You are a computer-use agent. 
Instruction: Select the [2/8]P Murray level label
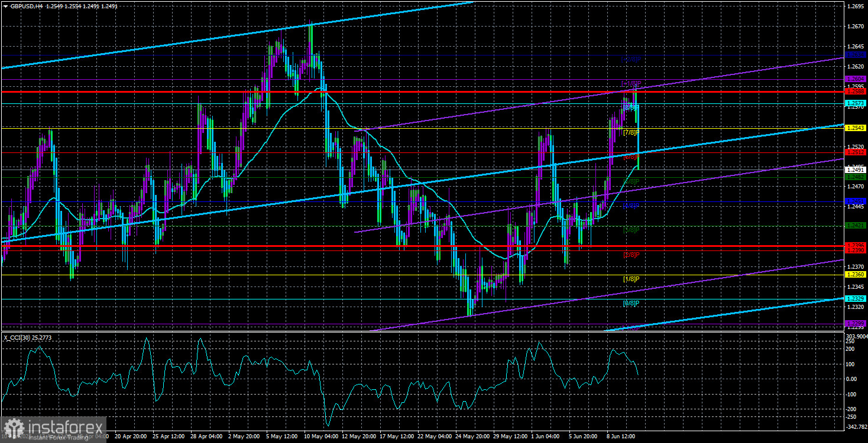pyautogui.click(x=632, y=255)
